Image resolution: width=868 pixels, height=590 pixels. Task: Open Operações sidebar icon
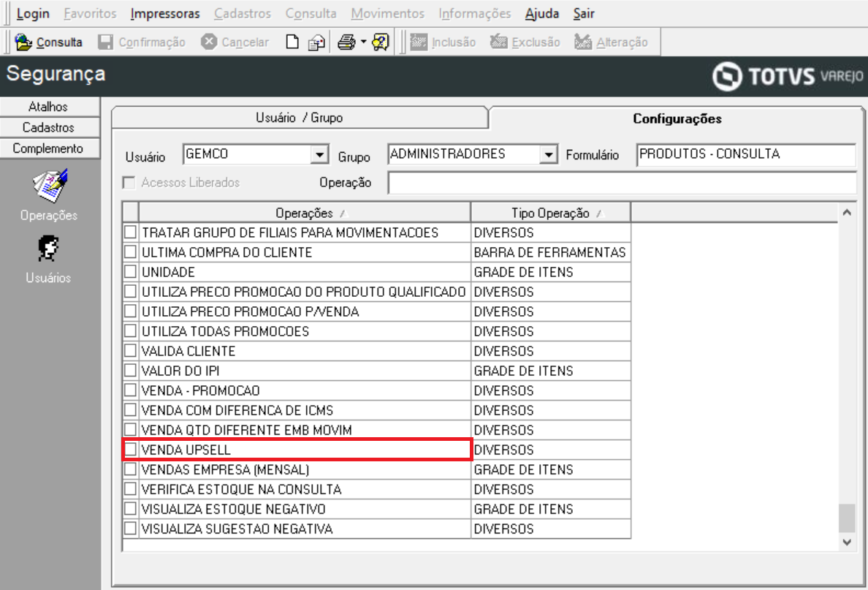point(49,186)
